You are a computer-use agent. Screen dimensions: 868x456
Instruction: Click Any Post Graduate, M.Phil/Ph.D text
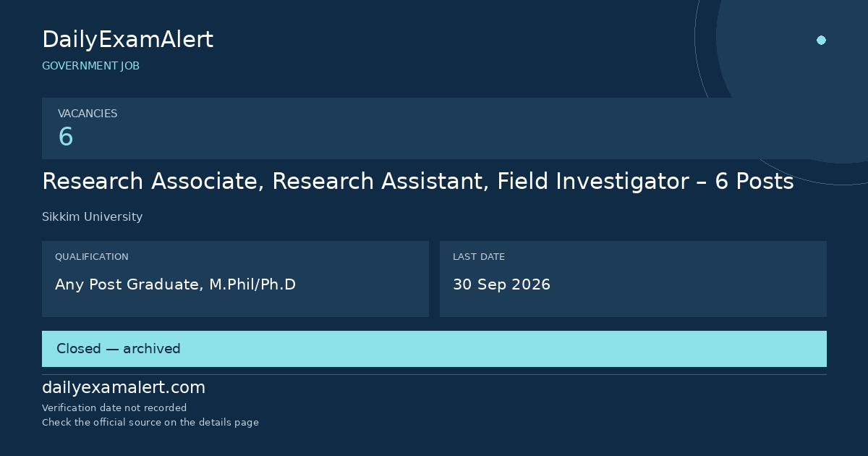click(x=175, y=284)
